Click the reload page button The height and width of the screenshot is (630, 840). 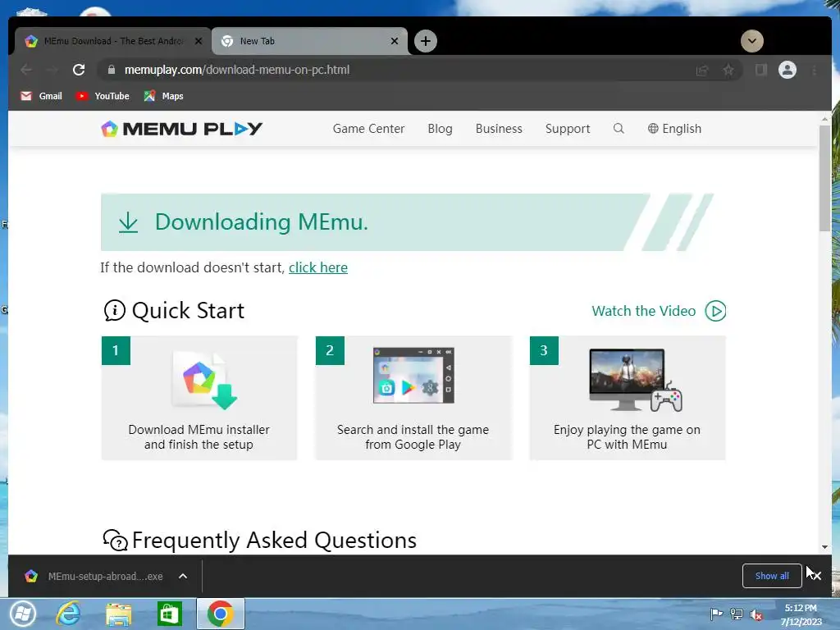click(79, 70)
